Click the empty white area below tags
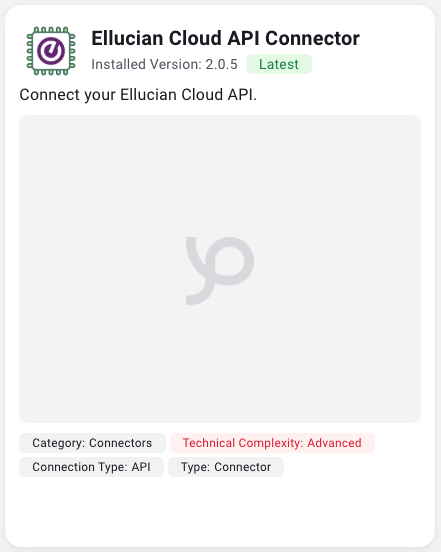The image size is (441, 552). 220,510
